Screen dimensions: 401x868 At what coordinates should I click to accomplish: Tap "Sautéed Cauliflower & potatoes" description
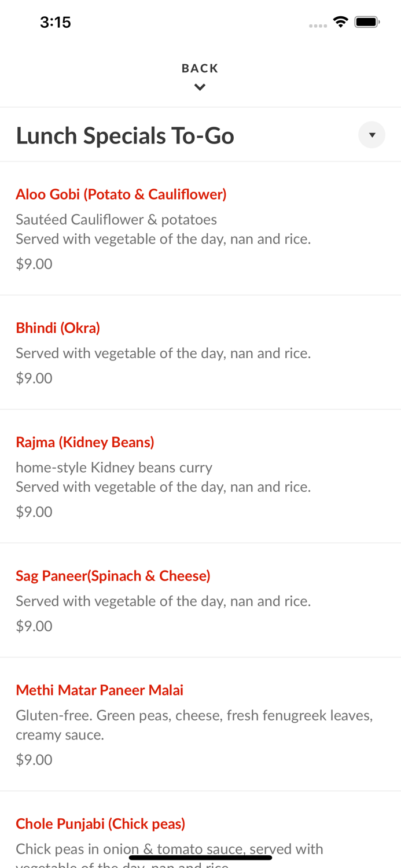tap(116, 220)
